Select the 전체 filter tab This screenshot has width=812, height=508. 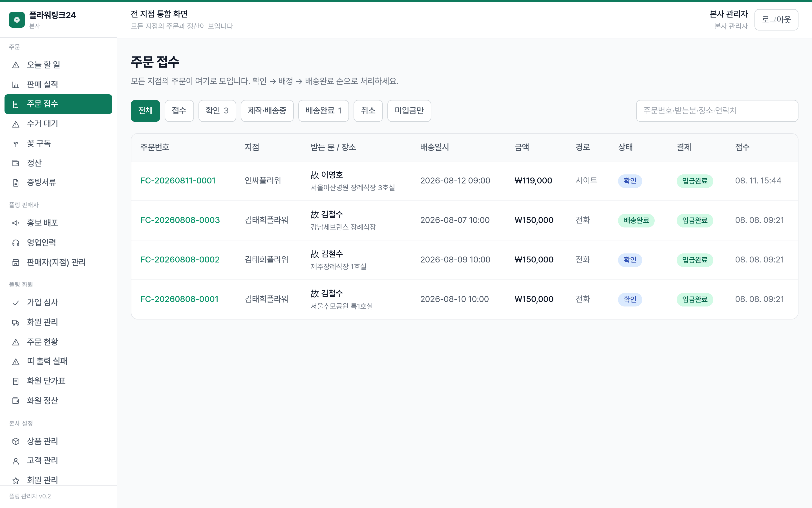(x=145, y=111)
